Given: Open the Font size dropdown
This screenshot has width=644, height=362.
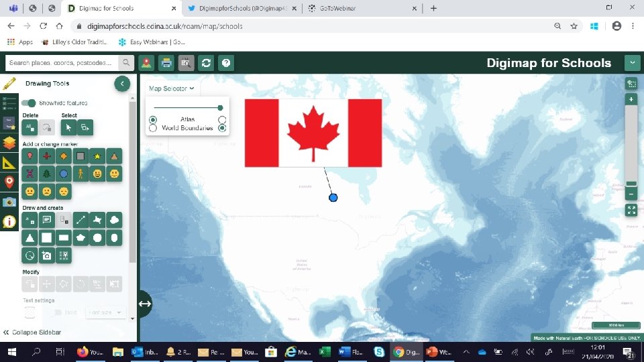Looking at the screenshot, I should [105, 312].
